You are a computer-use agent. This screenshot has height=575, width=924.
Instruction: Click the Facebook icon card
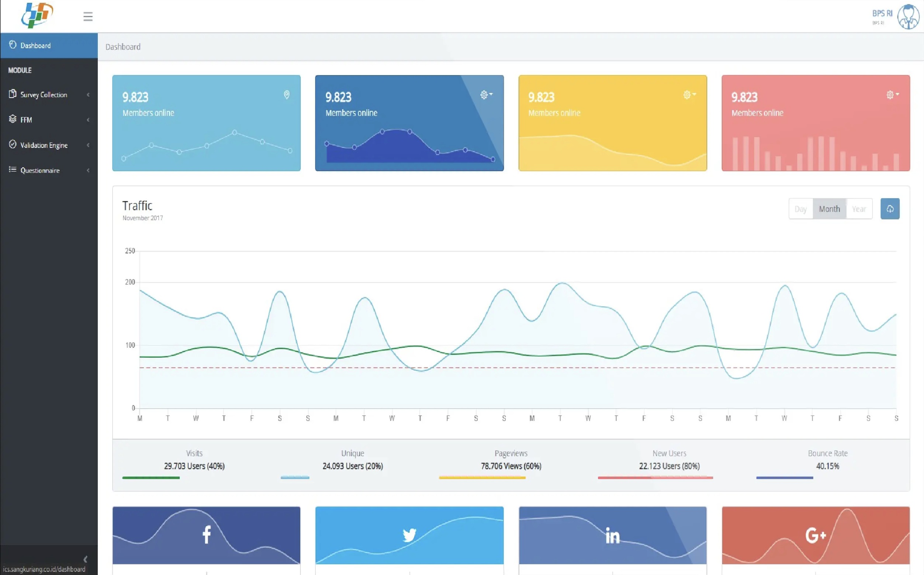(x=207, y=535)
